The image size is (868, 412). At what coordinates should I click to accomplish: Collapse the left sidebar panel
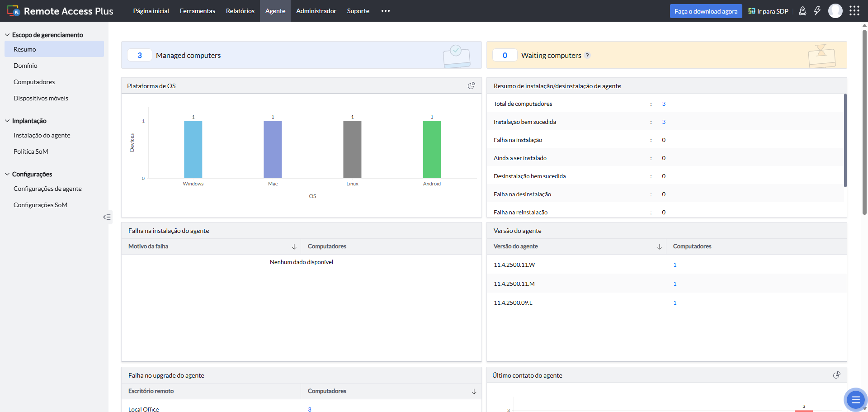(x=107, y=217)
